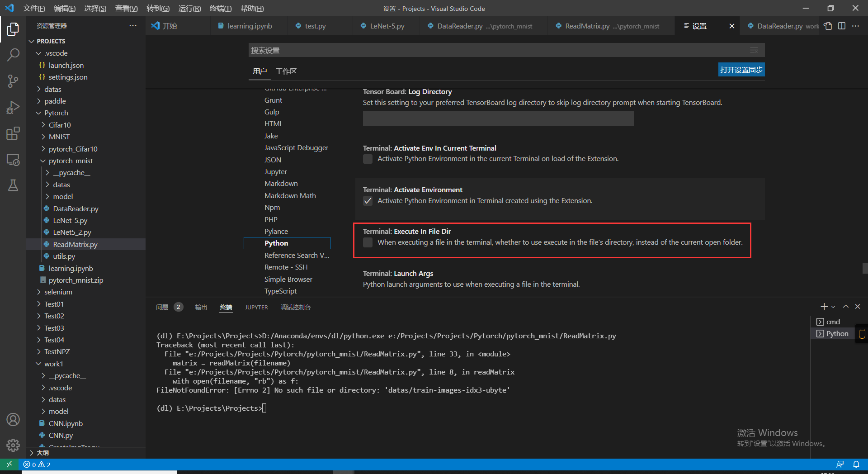Open the Manage gear icon
The width and height of the screenshot is (868, 474).
pyautogui.click(x=13, y=445)
